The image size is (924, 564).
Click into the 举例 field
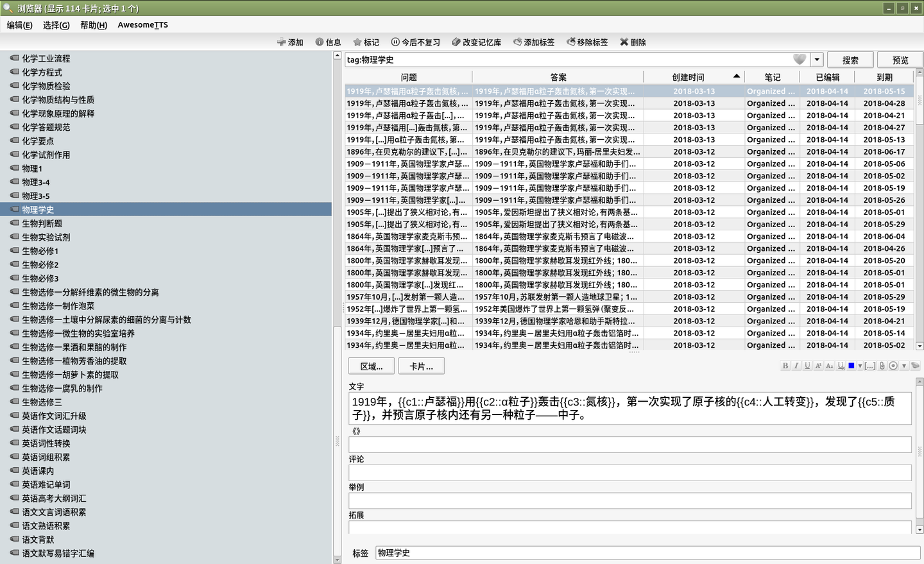point(630,501)
